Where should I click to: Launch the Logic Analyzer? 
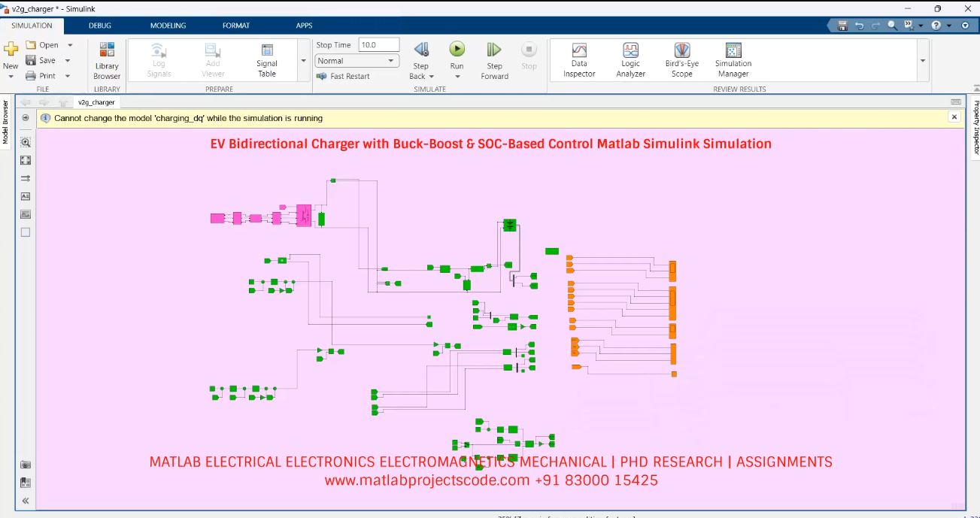(630, 60)
